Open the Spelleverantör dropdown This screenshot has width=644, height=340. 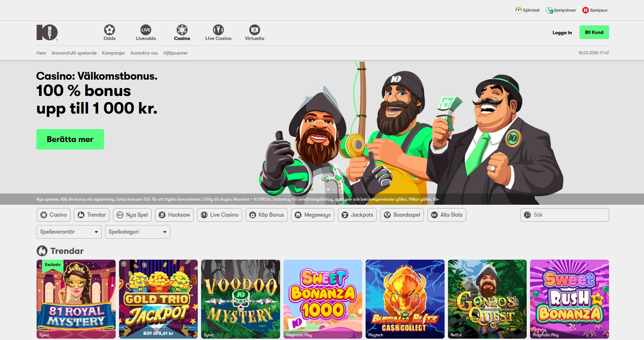69,232
